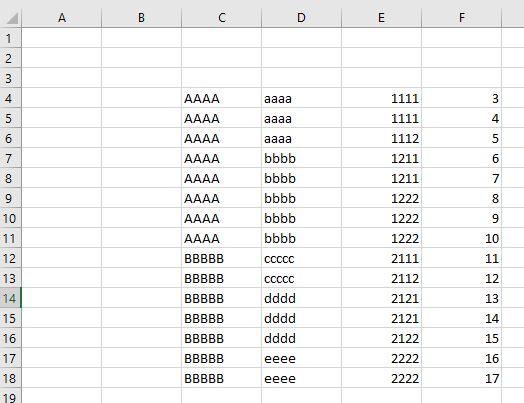Viewport: 524px width, 403px height.
Task: Click empty cell A1
Action: pyautogui.click(x=61, y=38)
